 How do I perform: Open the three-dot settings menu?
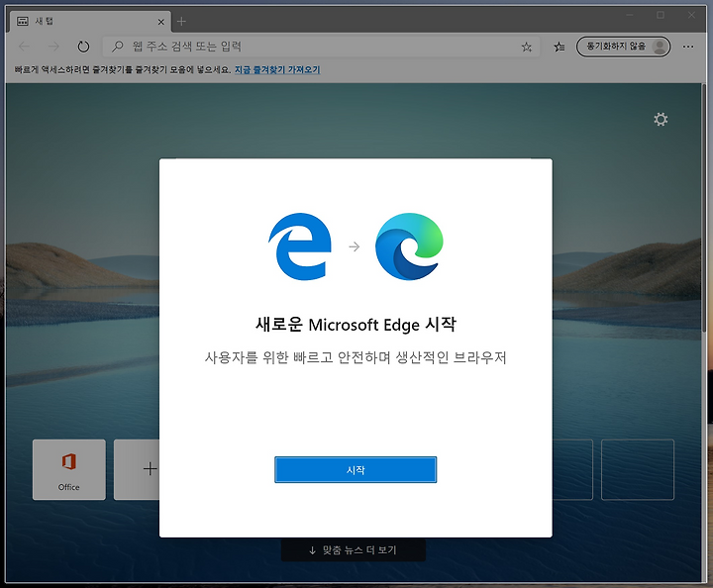pos(688,47)
